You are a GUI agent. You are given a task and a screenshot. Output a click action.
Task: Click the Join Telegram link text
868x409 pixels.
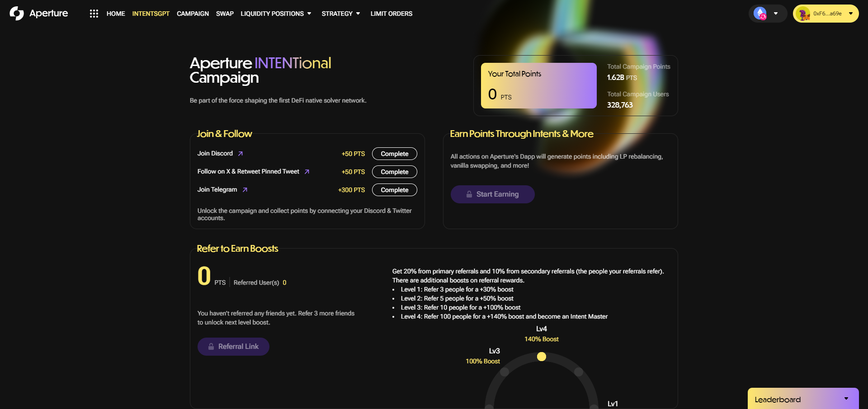[x=217, y=190]
